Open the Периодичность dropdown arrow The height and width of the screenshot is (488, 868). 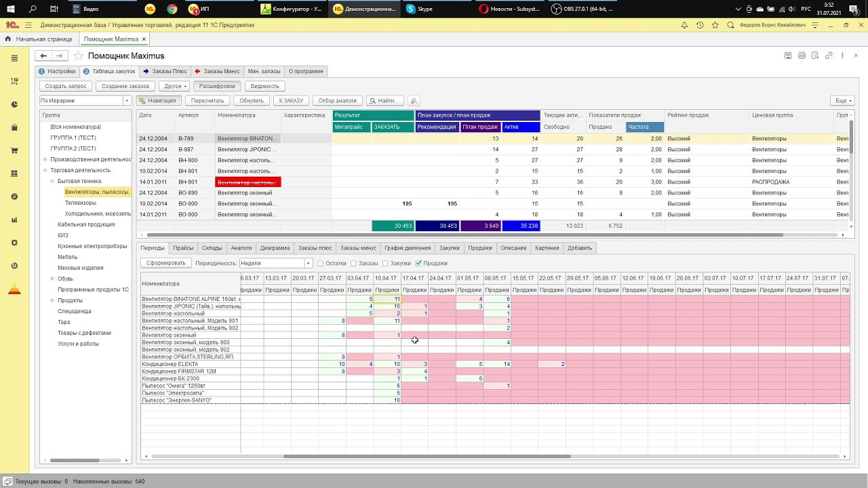point(308,264)
